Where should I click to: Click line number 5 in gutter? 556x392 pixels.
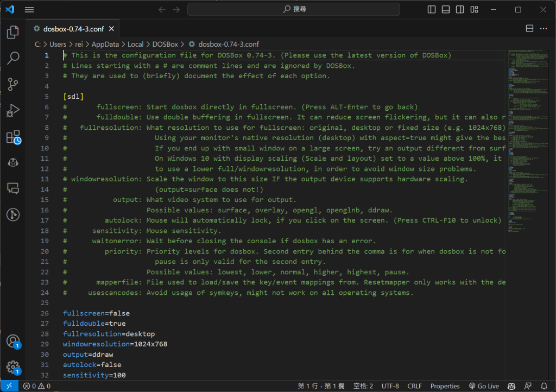coord(47,97)
